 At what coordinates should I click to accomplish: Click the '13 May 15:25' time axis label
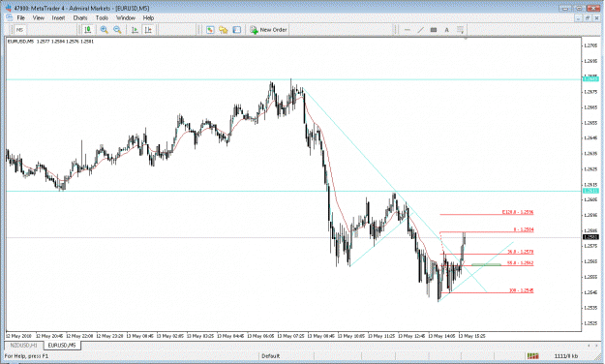pyautogui.click(x=471, y=336)
